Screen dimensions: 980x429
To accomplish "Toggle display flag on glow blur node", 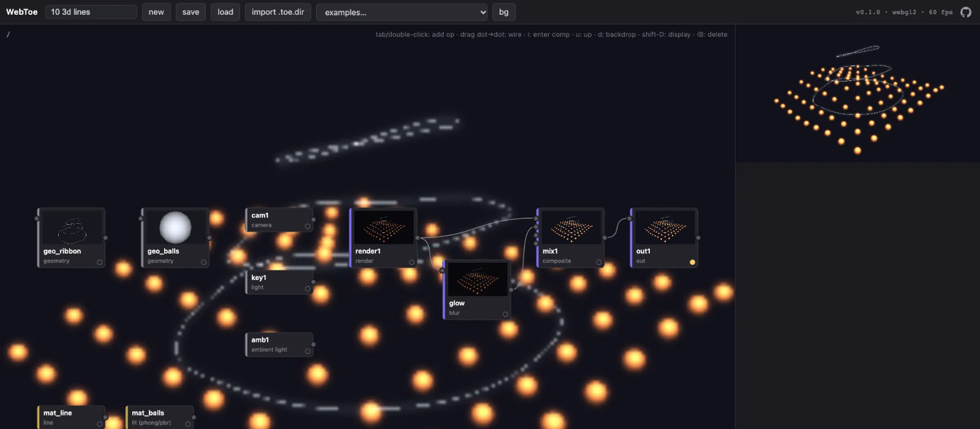I will click(505, 314).
